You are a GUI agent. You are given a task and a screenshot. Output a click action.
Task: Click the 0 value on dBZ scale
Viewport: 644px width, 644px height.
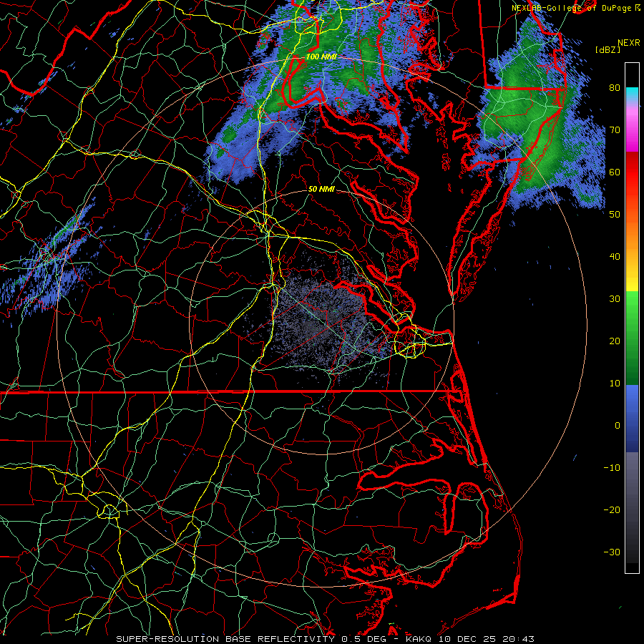pyautogui.click(x=618, y=426)
